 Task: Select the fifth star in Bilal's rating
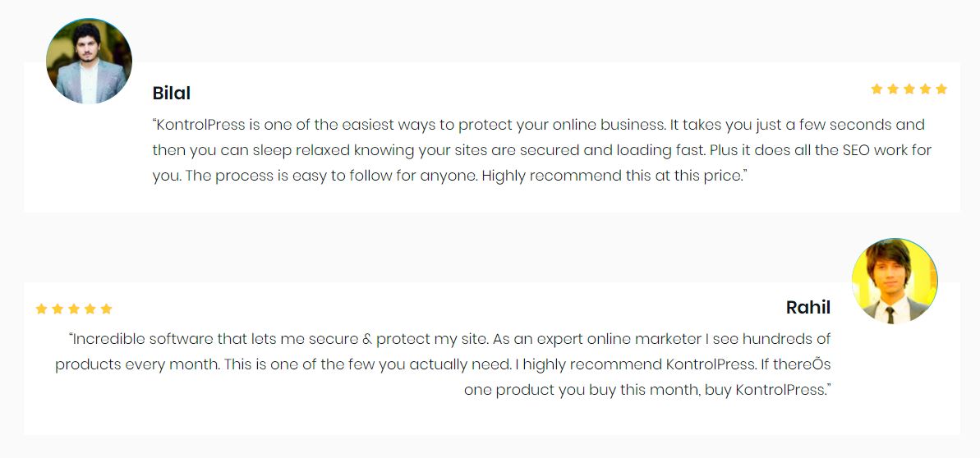tap(942, 89)
